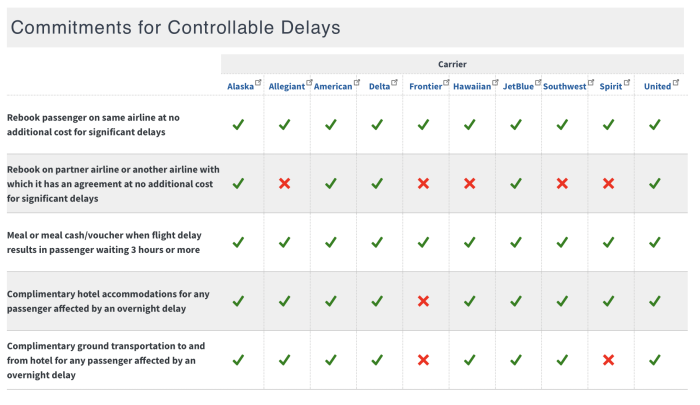This screenshot has height=405, width=700.
Task: Click Frontier's red X for hotel accommodations
Action: [424, 301]
